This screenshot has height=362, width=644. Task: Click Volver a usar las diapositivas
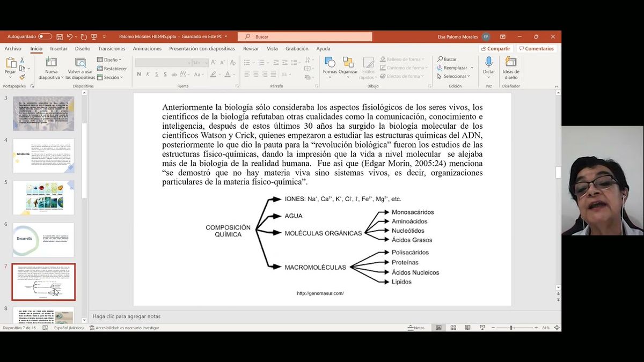point(80,68)
